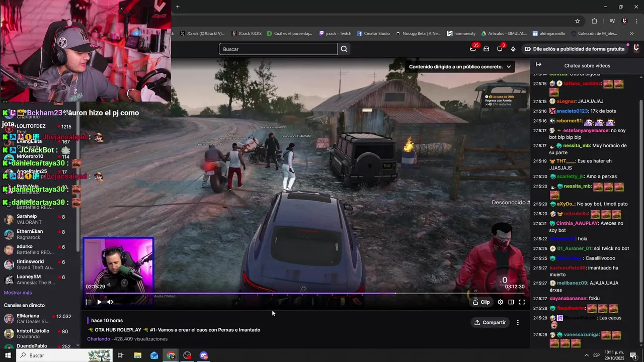Open the 'harmonicity' bookmark
The image size is (644, 362).
[x=461, y=34]
